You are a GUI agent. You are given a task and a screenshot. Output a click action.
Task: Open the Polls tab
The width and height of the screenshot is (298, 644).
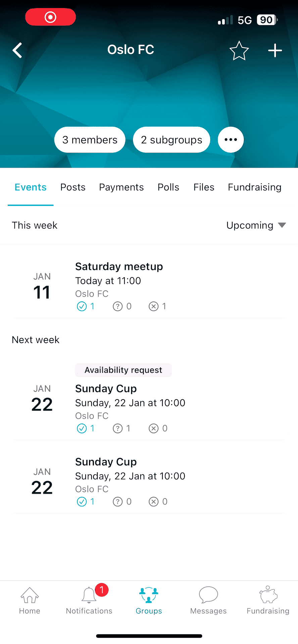168,187
